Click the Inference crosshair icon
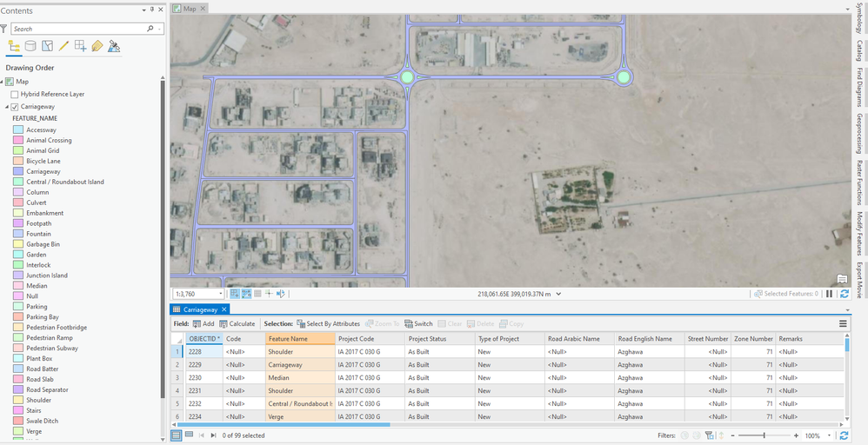 click(269, 294)
